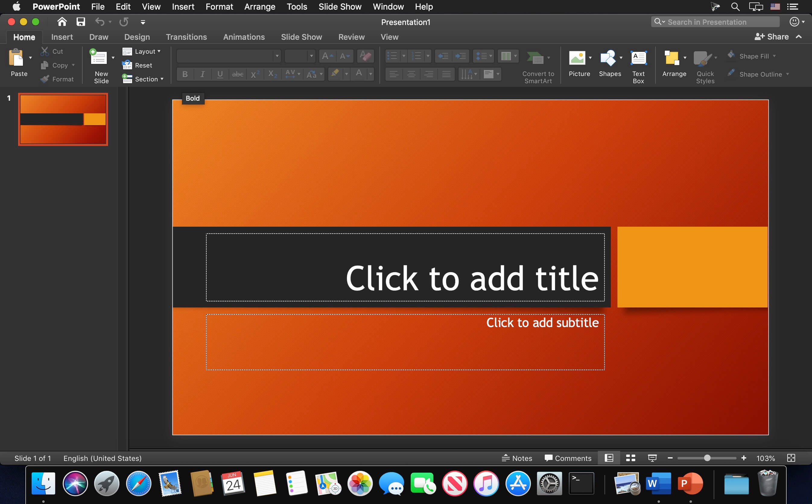Screen dimensions: 812x504
Task: Click the Animations ribbon tab
Action: (245, 36)
